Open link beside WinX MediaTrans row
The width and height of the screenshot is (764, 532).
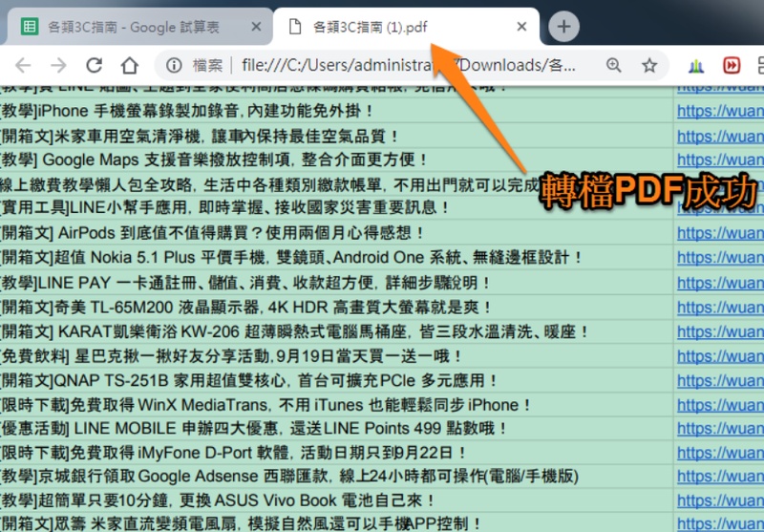(x=720, y=405)
